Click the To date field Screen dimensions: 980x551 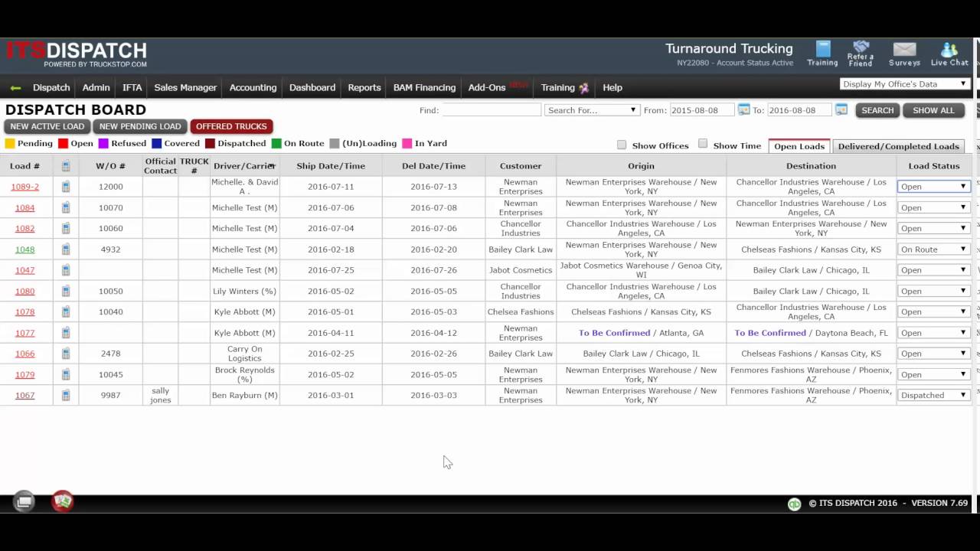click(x=800, y=110)
